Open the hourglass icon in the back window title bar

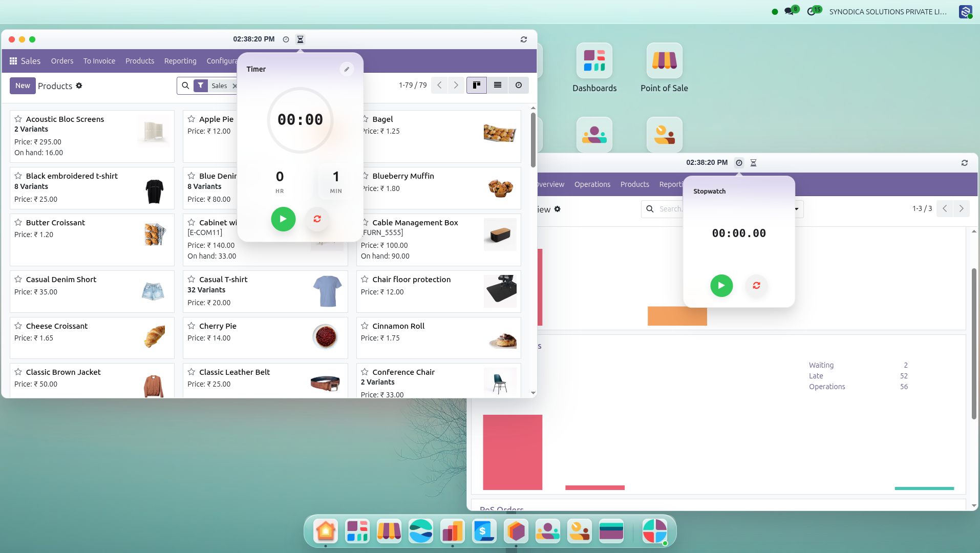(x=753, y=163)
